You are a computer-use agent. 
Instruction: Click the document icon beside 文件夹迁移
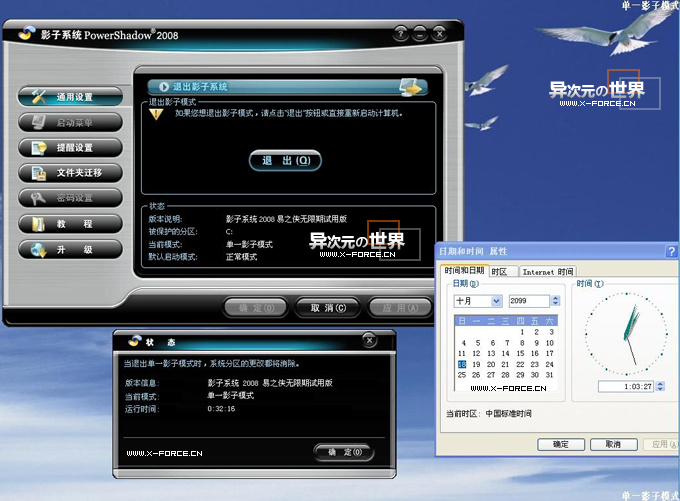click(x=39, y=173)
